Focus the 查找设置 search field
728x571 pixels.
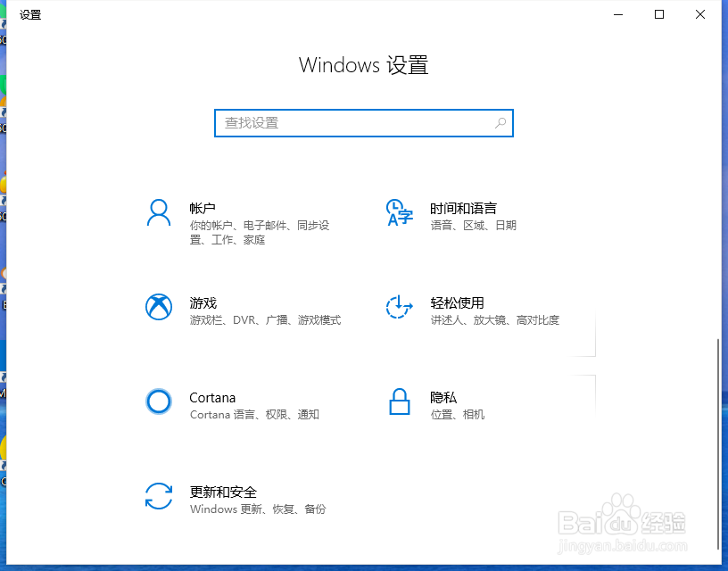(x=364, y=123)
